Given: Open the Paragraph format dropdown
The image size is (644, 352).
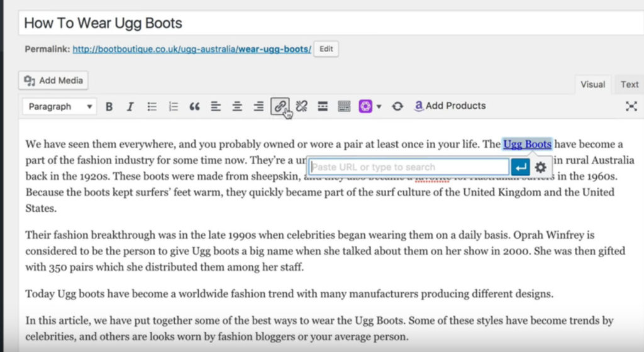Looking at the screenshot, I should tap(60, 107).
